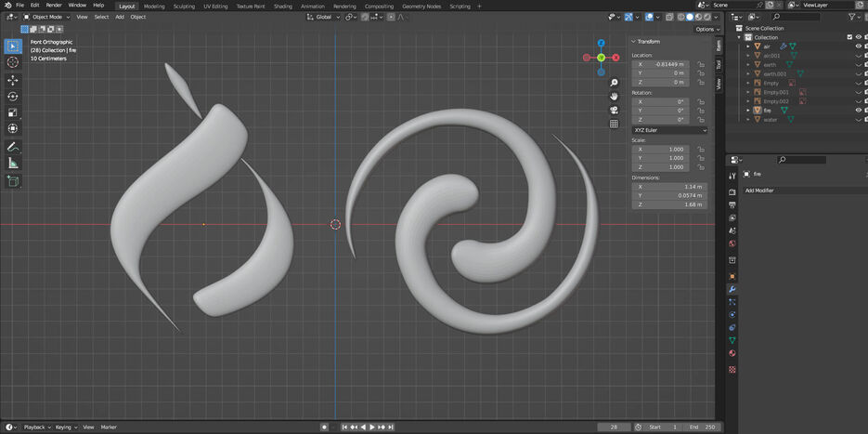Screen dimensions: 868x434
Task: Toggle lock on Scale Y
Action: 701,158
